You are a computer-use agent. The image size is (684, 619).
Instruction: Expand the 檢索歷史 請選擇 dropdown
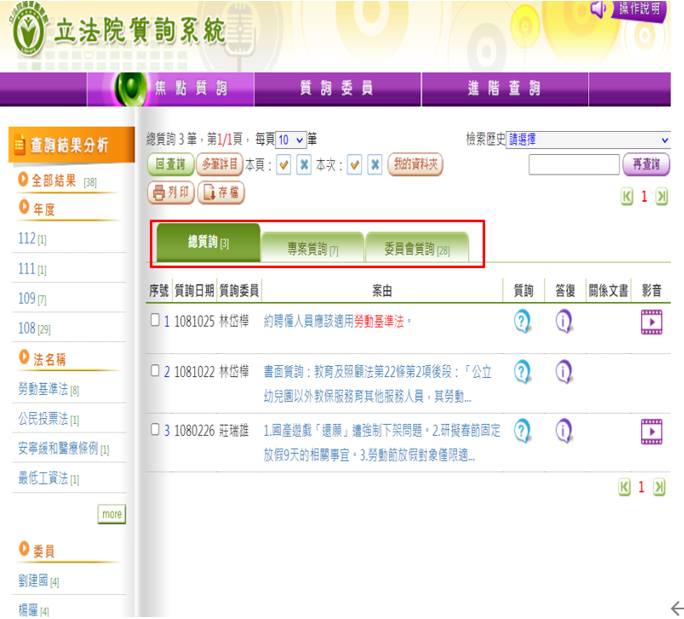(x=588, y=140)
